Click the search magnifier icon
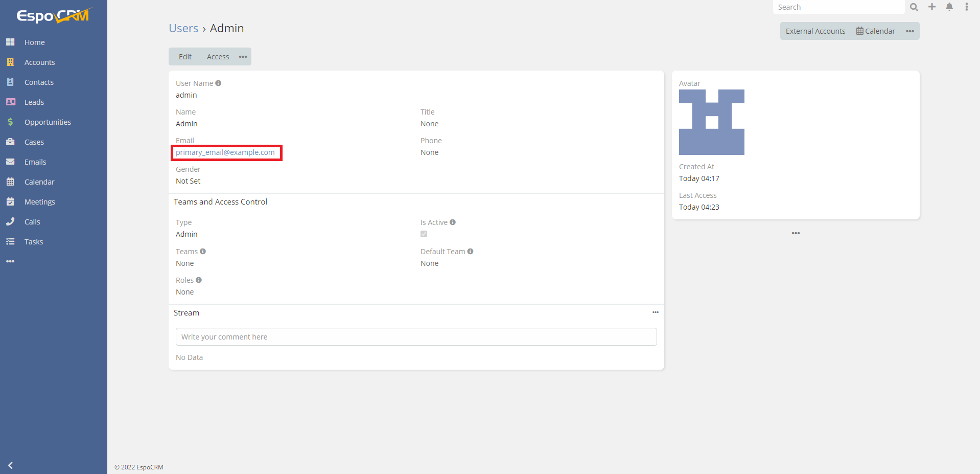The height and width of the screenshot is (474, 980). (914, 7)
